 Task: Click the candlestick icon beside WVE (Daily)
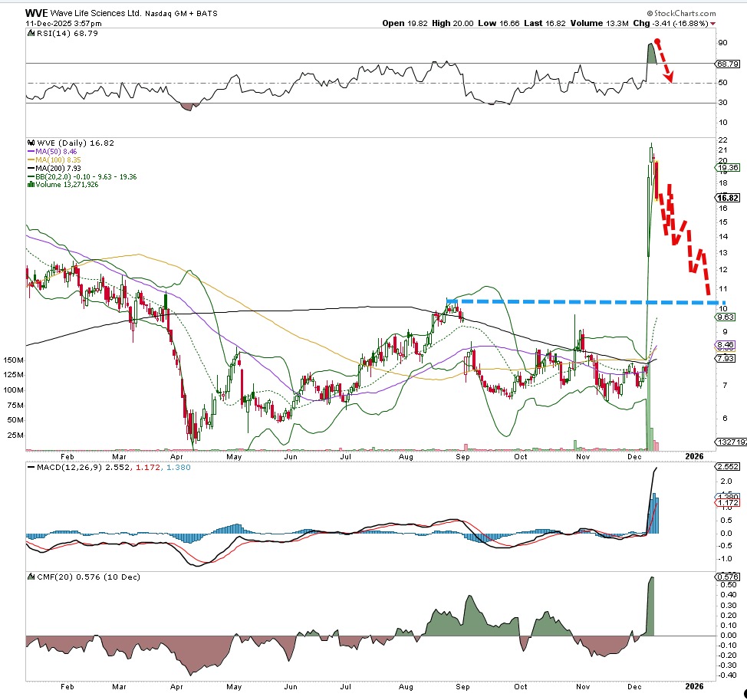[x=30, y=142]
